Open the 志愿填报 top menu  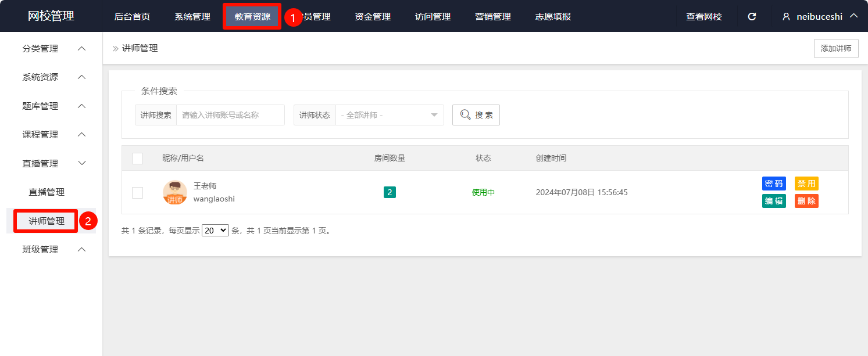point(553,17)
